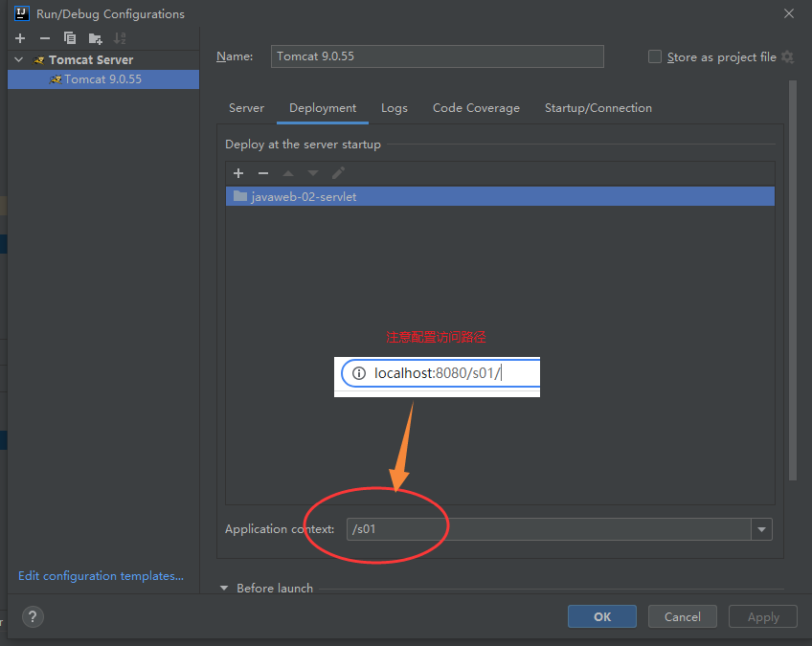Remove the selected deployment artifact

click(263, 173)
